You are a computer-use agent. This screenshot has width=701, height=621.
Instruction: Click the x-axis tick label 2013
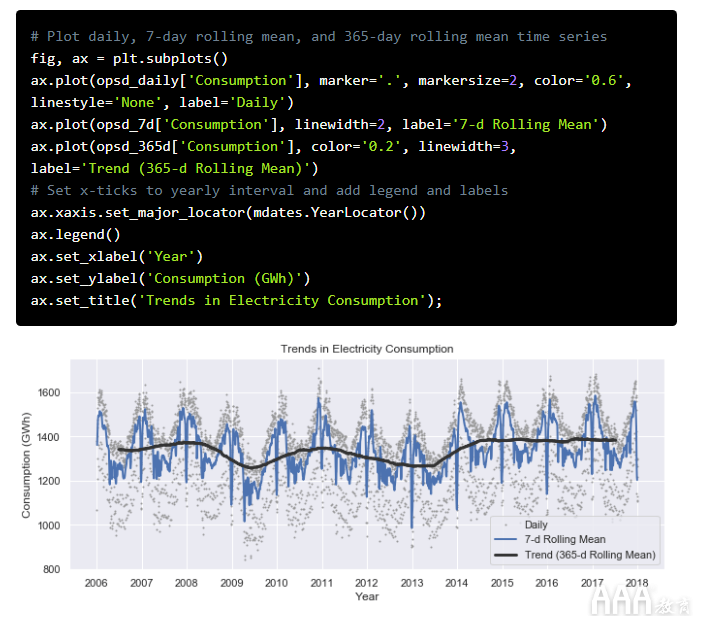tap(412, 583)
